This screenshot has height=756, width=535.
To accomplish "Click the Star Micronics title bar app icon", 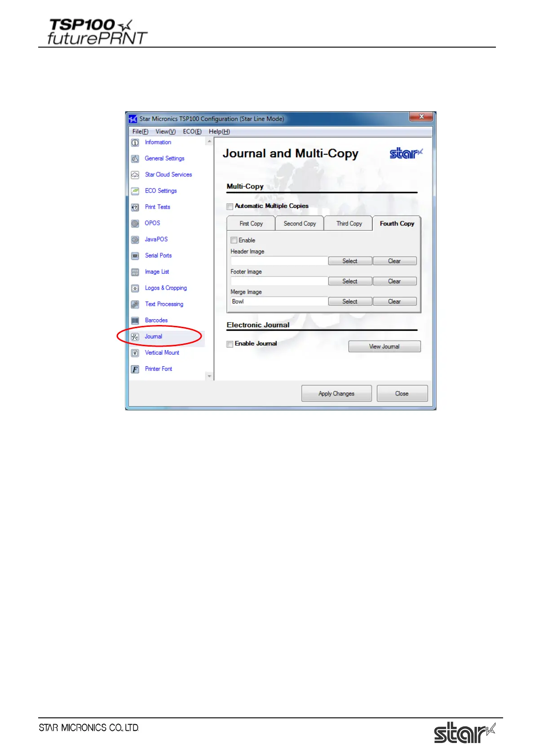I will click(x=133, y=119).
